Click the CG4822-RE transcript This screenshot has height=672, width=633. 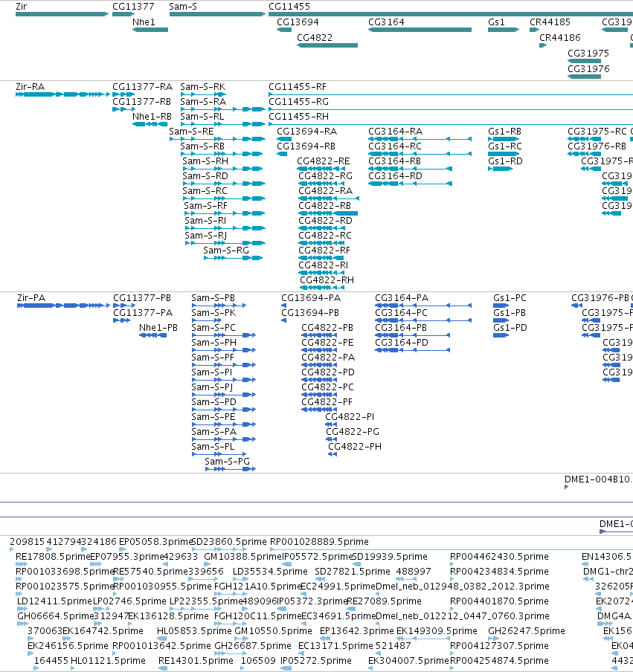(321, 169)
